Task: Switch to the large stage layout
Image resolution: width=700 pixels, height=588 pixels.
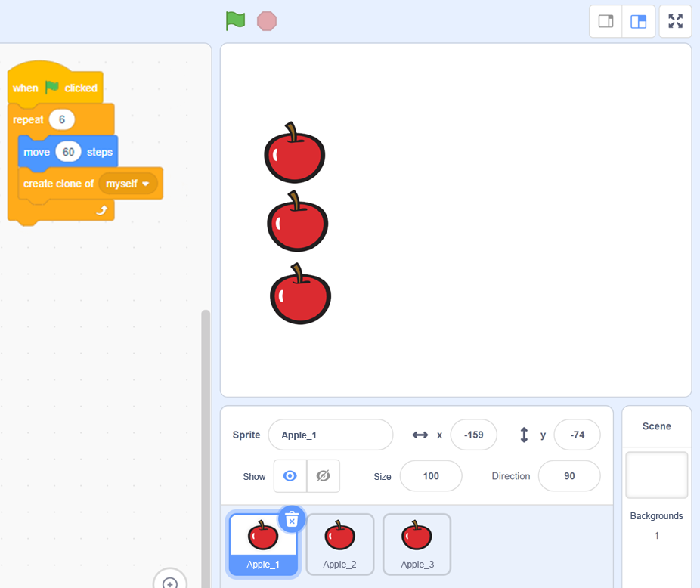Action: click(640, 21)
